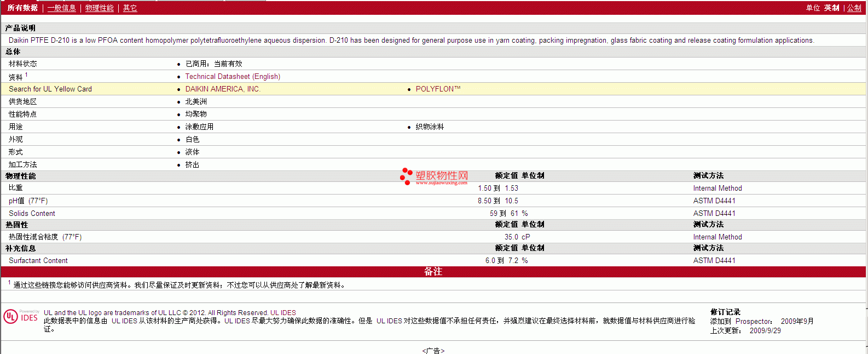Image resolution: width=868 pixels, height=354 pixels.
Task: Open the 其它 tab
Action: (x=130, y=8)
